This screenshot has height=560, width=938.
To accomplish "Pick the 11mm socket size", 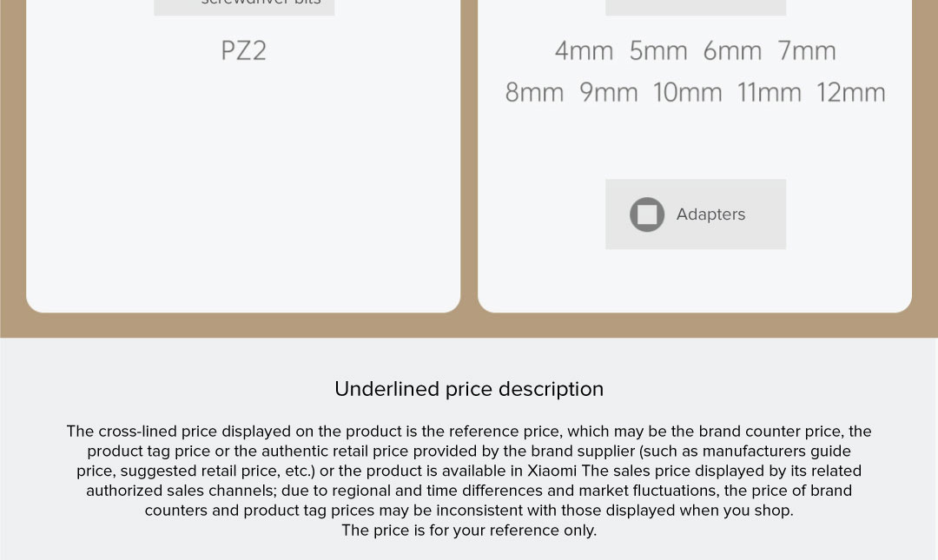I will coord(769,93).
